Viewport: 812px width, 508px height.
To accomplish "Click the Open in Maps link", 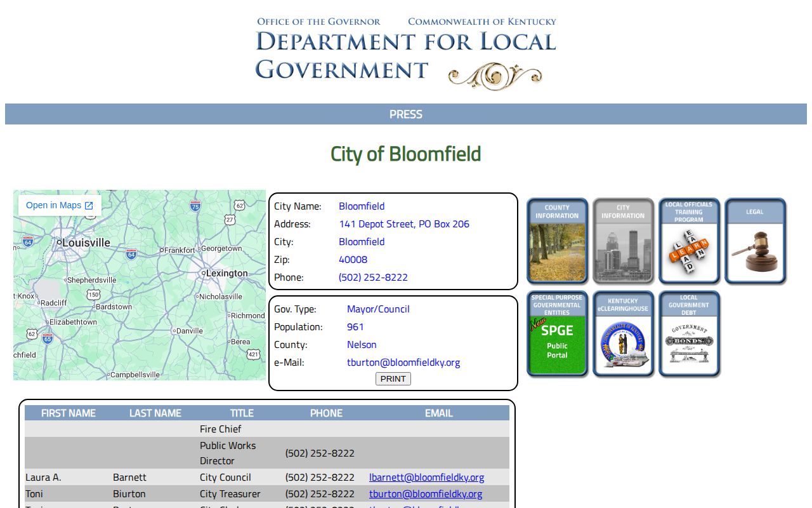I will coord(60,206).
